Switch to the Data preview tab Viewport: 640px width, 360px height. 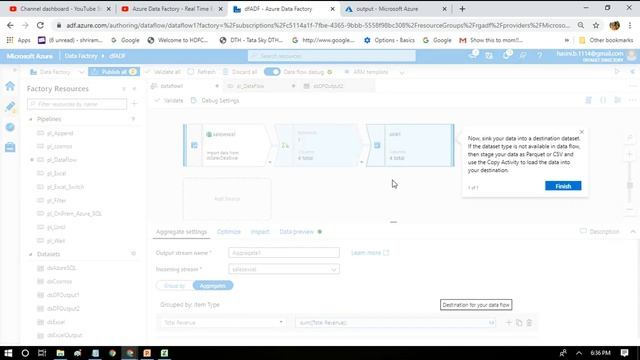pyautogui.click(x=297, y=232)
